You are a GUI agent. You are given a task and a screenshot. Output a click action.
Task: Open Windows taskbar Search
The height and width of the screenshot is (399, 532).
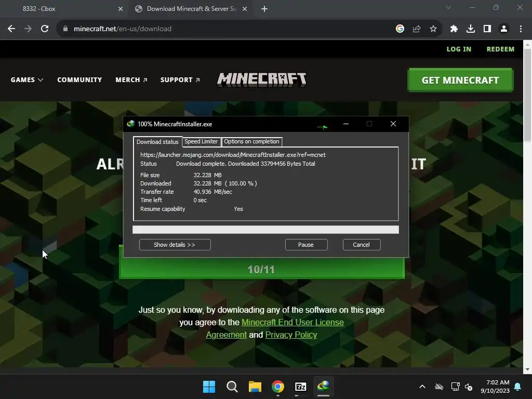232,387
